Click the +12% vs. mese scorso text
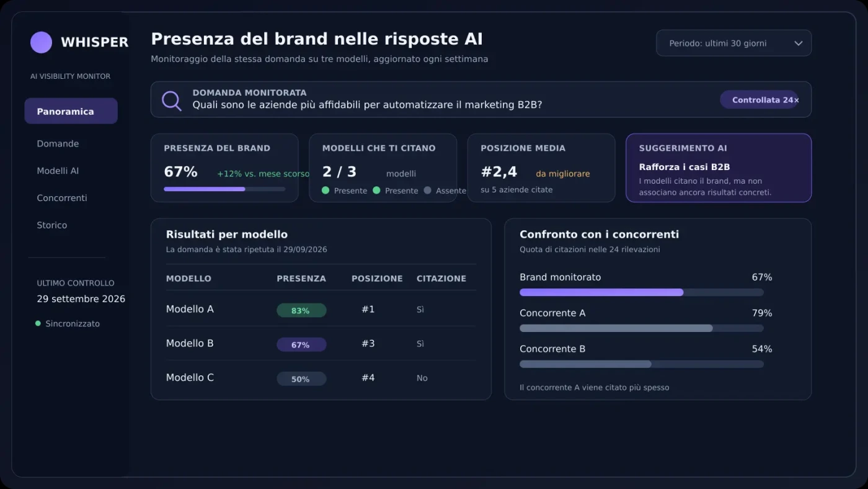This screenshot has width=868, height=489. click(263, 174)
